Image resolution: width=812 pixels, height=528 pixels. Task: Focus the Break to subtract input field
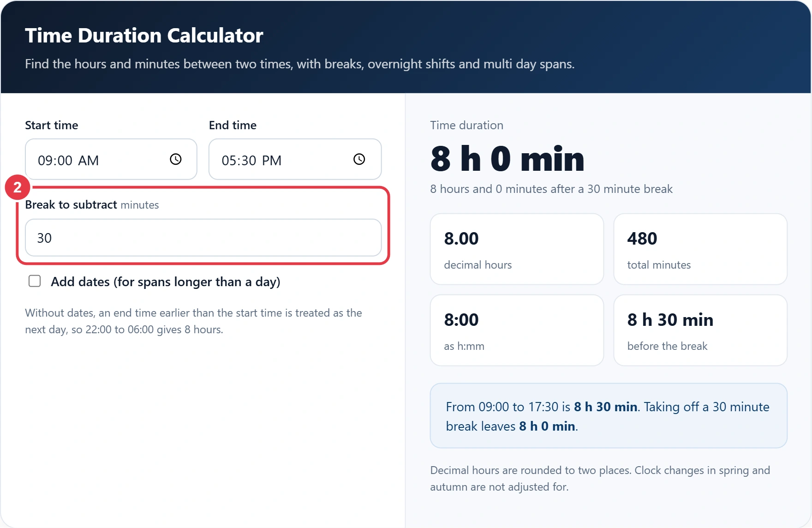[203, 238]
